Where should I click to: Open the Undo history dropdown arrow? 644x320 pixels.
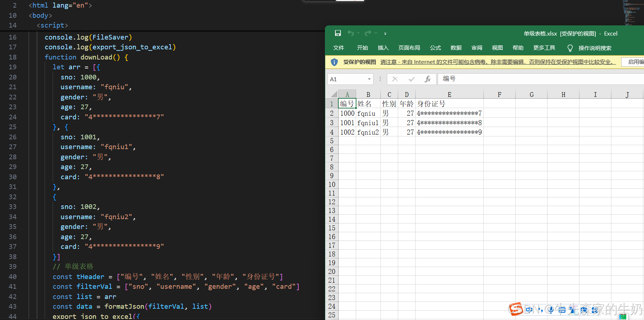(359, 33)
